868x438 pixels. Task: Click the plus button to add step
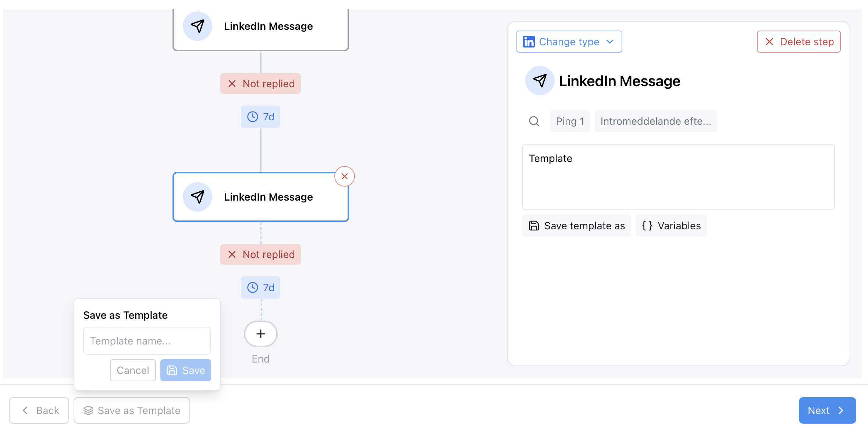(260, 334)
